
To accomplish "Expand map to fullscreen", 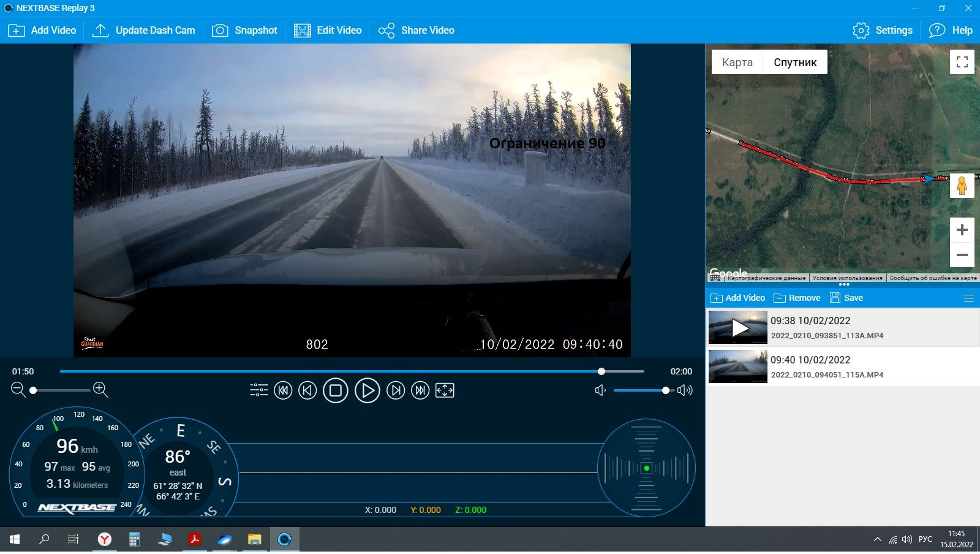I will pos(962,62).
